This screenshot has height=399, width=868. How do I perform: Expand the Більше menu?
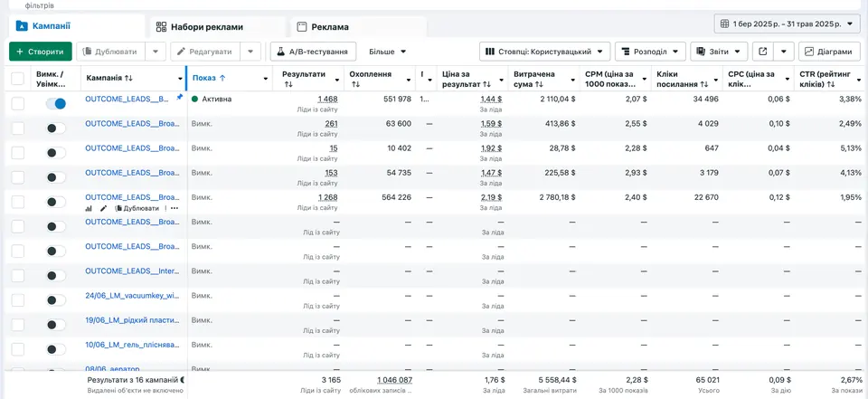[x=388, y=52]
